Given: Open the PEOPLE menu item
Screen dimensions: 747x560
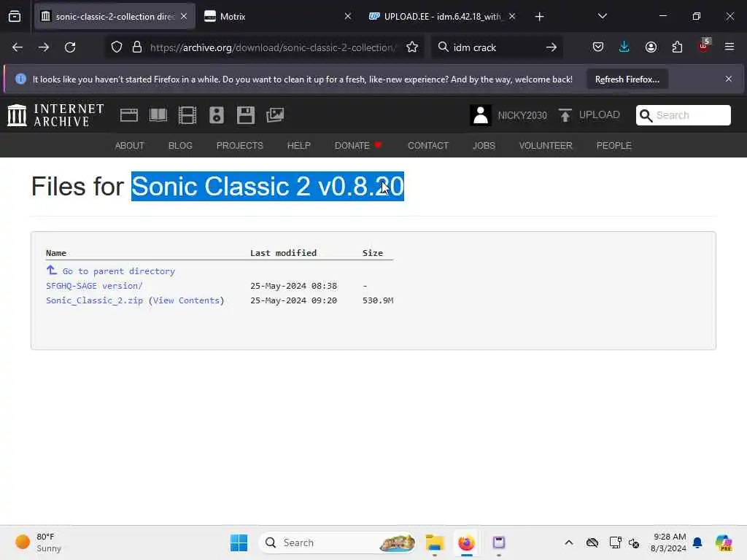Looking at the screenshot, I should click(614, 146).
